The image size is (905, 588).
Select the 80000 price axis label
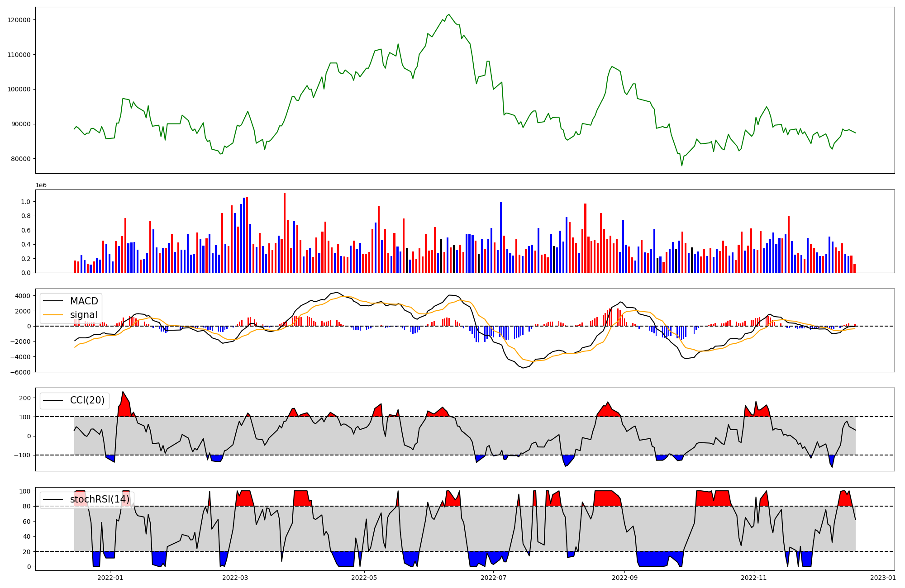(x=21, y=159)
